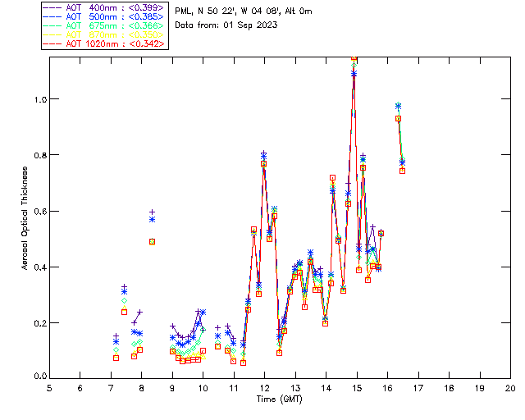Viewport: 525px width, 420px height.
Task: Click the x-axis tick label 12
Action: 264,388
